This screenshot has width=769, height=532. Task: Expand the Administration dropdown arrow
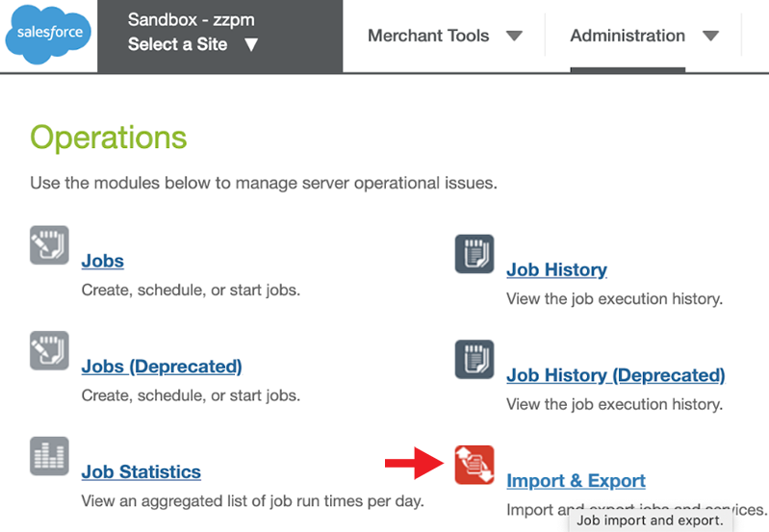(711, 37)
